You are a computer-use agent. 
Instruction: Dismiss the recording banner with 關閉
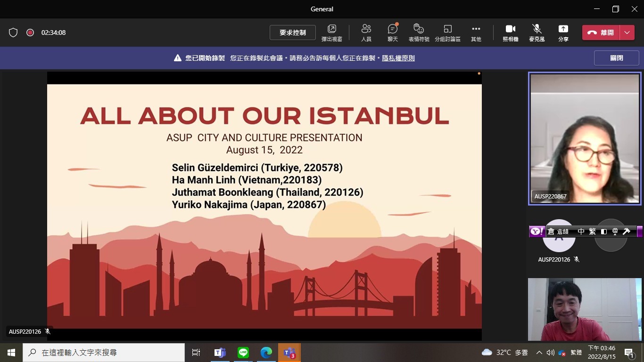click(x=617, y=58)
